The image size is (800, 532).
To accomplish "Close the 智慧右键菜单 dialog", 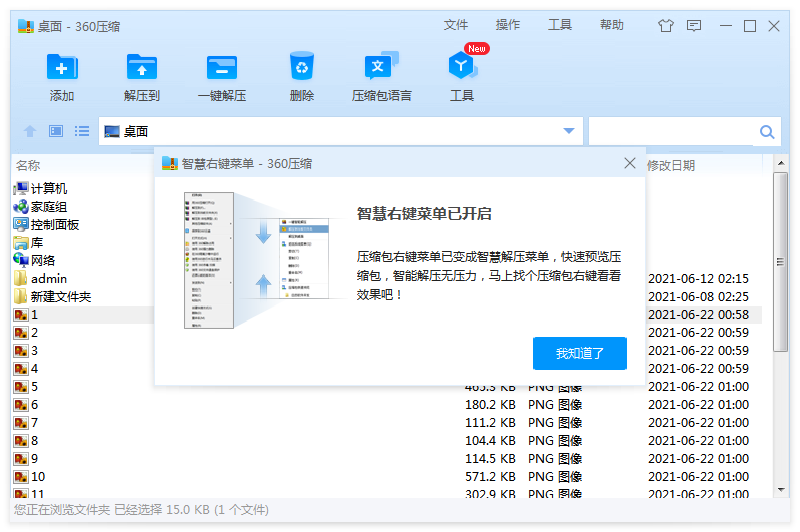I will point(630,163).
